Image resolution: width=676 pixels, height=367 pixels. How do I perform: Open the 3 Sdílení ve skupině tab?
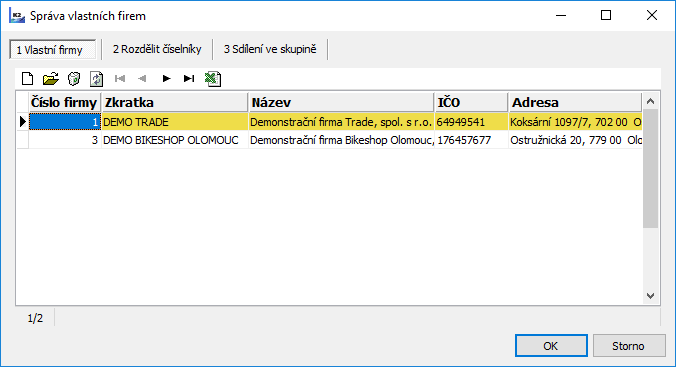pos(270,49)
